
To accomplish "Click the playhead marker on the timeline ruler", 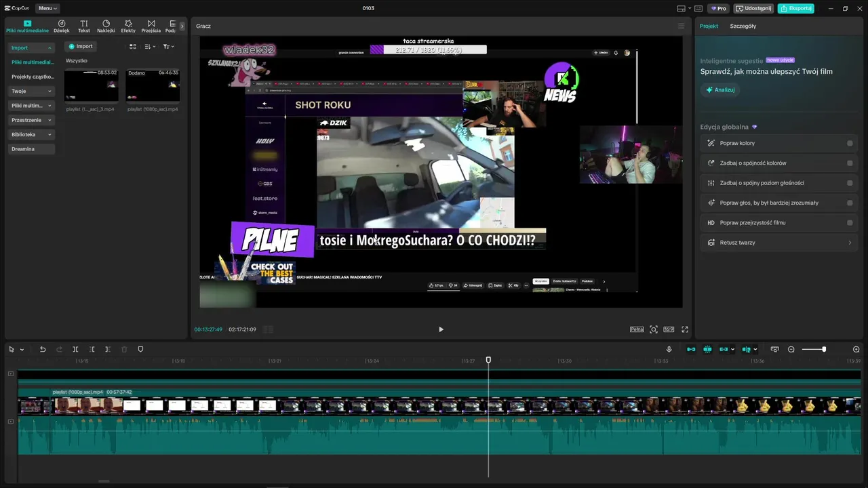I will 488,360.
